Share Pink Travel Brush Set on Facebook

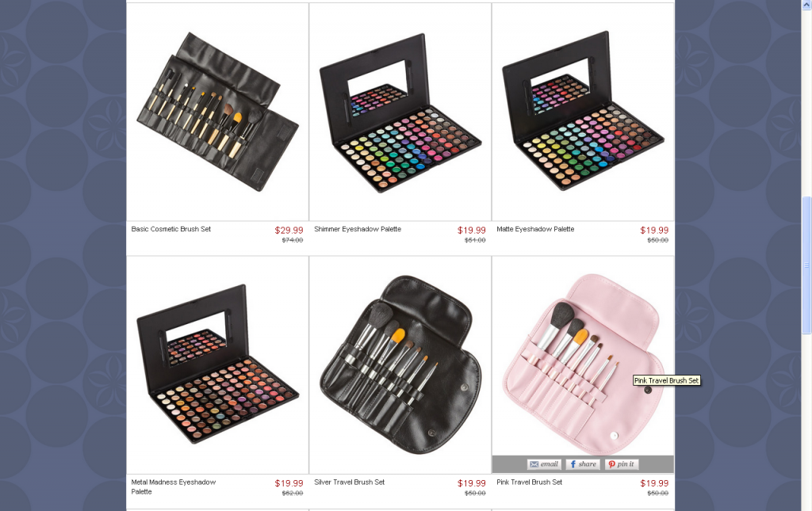tap(583, 464)
